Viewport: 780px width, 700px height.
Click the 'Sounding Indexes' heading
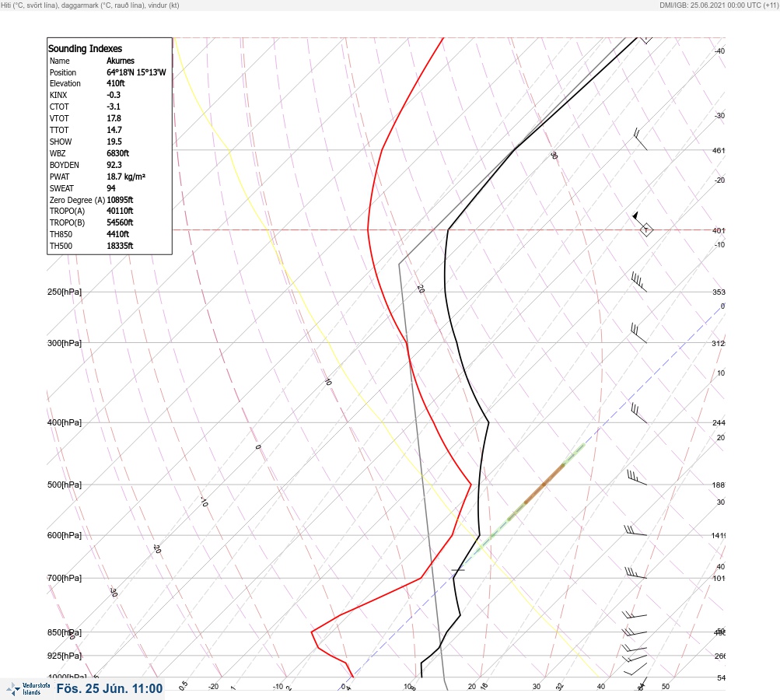click(x=85, y=49)
